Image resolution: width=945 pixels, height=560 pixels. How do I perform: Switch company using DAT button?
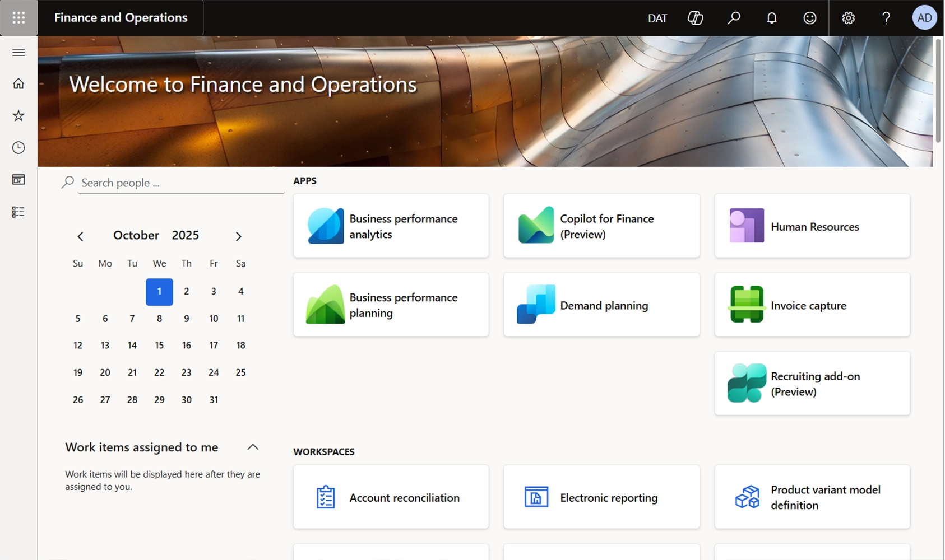657,18
